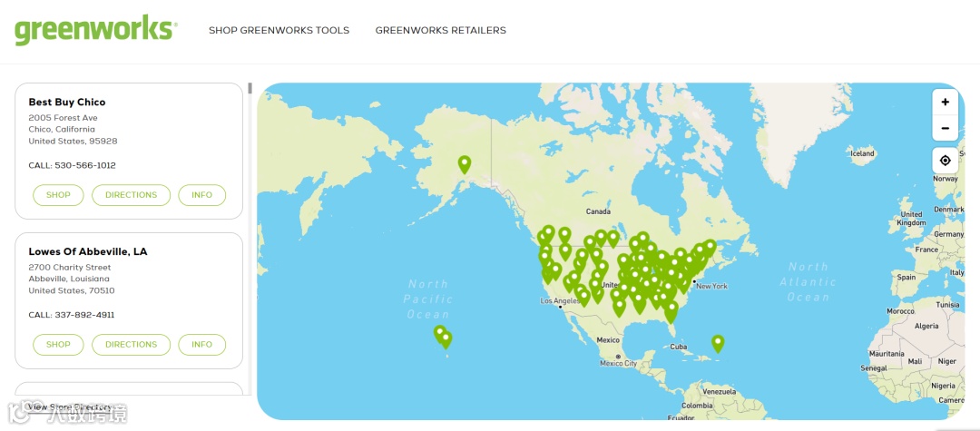Zoom in on the map
The width and height of the screenshot is (980, 431).
click(x=945, y=102)
